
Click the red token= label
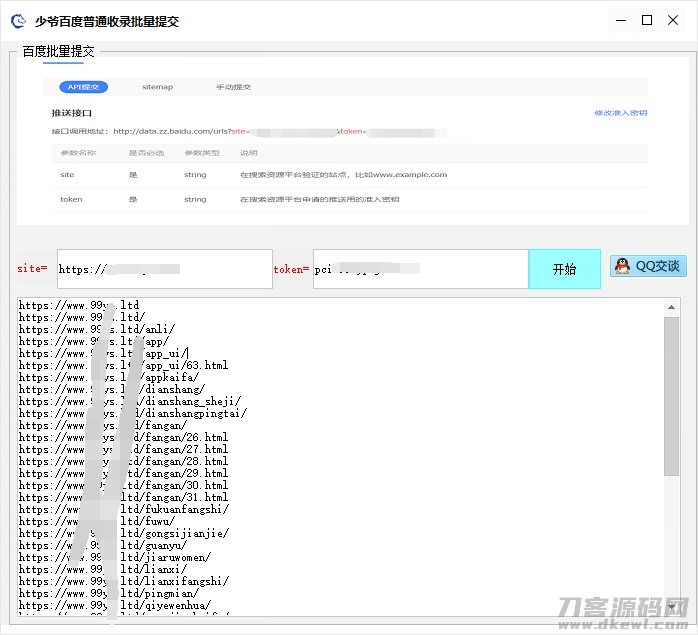pos(291,269)
